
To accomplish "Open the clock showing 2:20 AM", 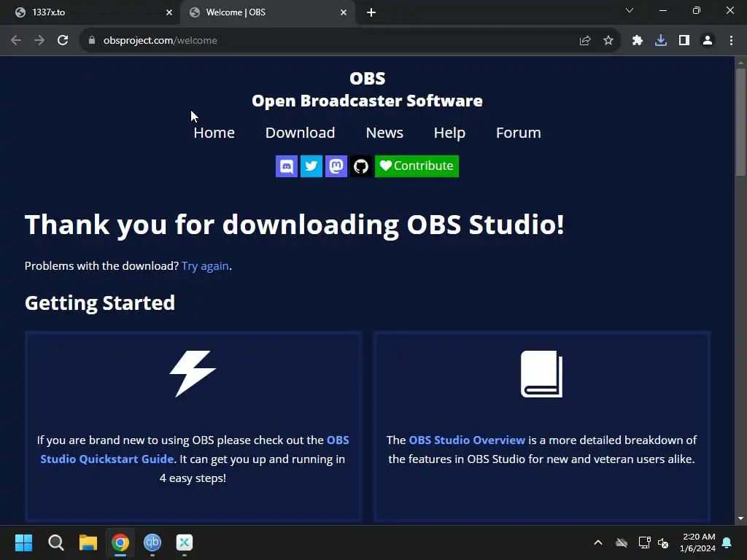I will tap(698, 542).
